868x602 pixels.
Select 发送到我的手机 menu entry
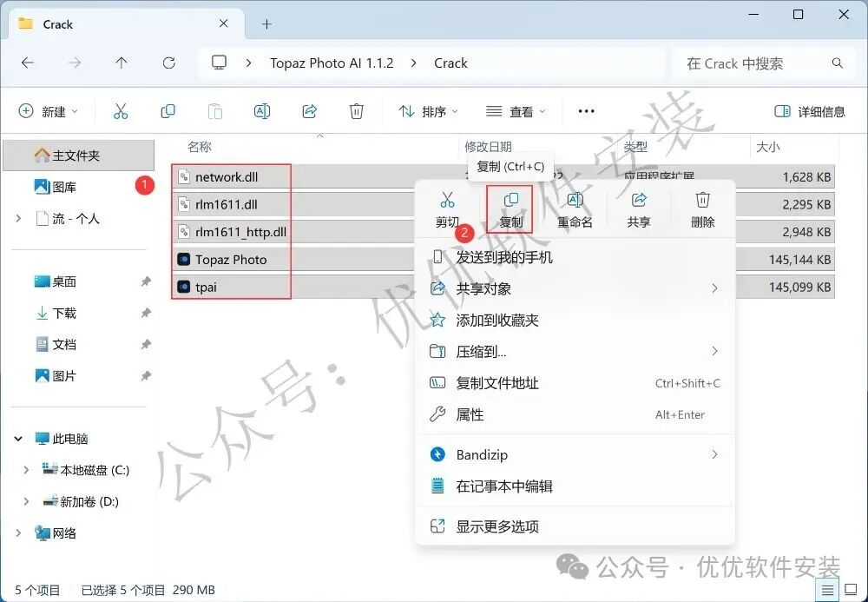(x=575, y=257)
